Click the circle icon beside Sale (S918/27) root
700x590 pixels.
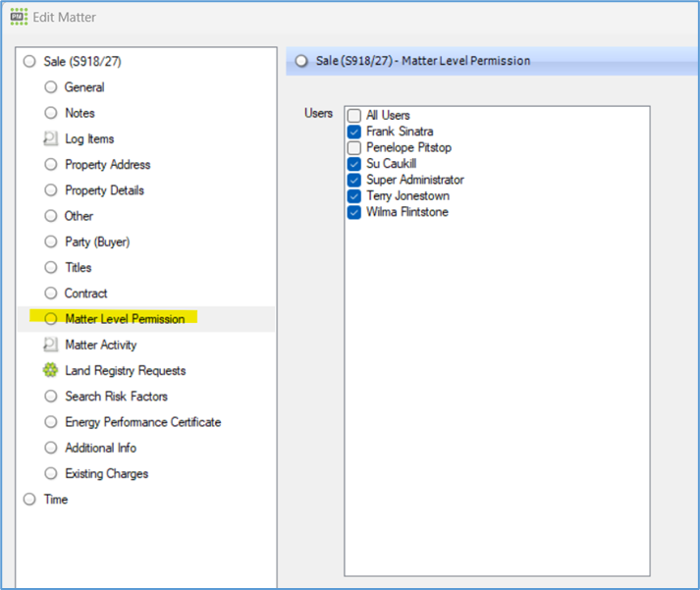(29, 61)
